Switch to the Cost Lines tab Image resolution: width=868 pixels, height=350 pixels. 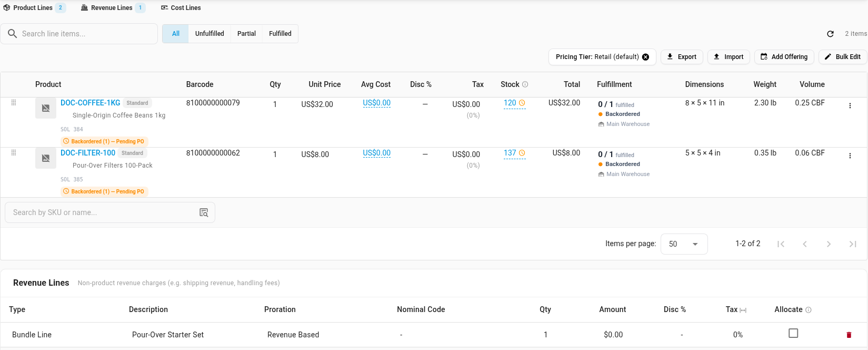[x=181, y=8]
